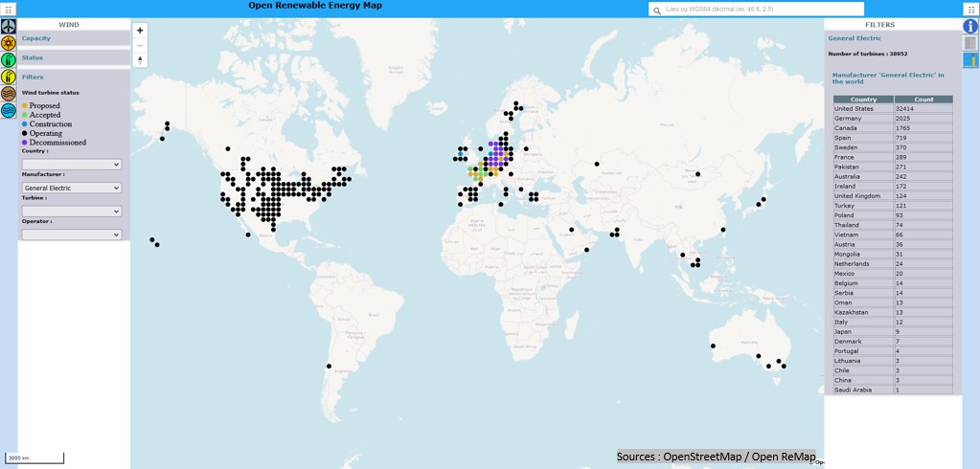The width and height of the screenshot is (980, 469).
Task: Click the Open Renewable Energy Map title
Action: 315,6
